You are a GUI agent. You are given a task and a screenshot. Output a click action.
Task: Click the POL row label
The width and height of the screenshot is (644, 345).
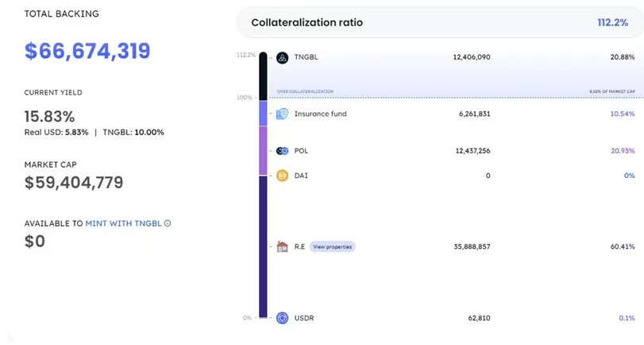click(x=301, y=151)
